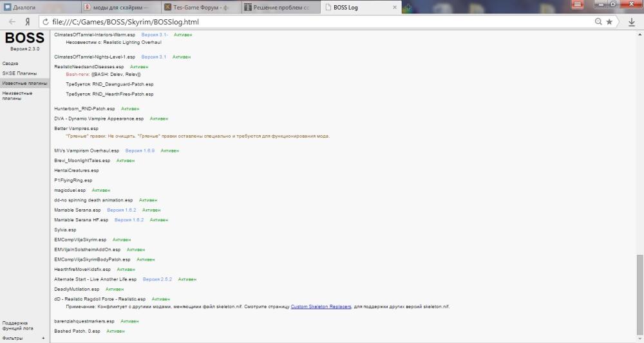Viewport: 644px width, 343px height.
Task: Click RealisticNeedsandDiseases.esp entry
Action: pyautogui.click(x=89, y=67)
